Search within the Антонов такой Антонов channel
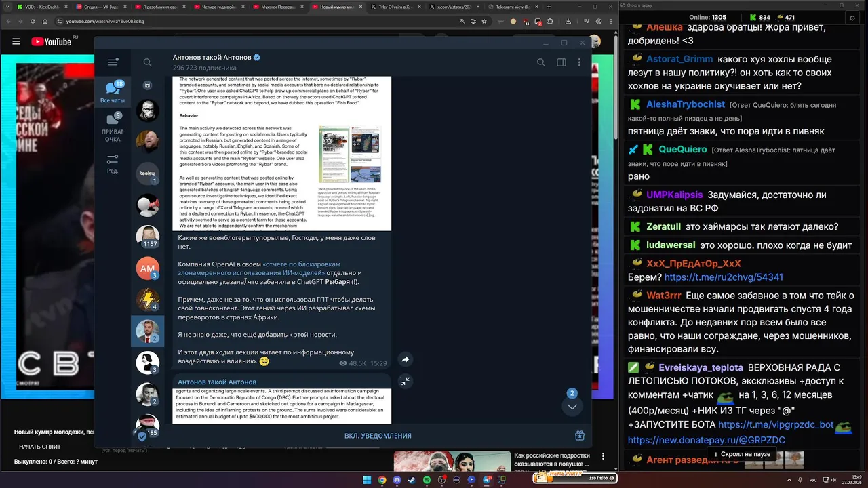868x488 pixels. [540, 62]
